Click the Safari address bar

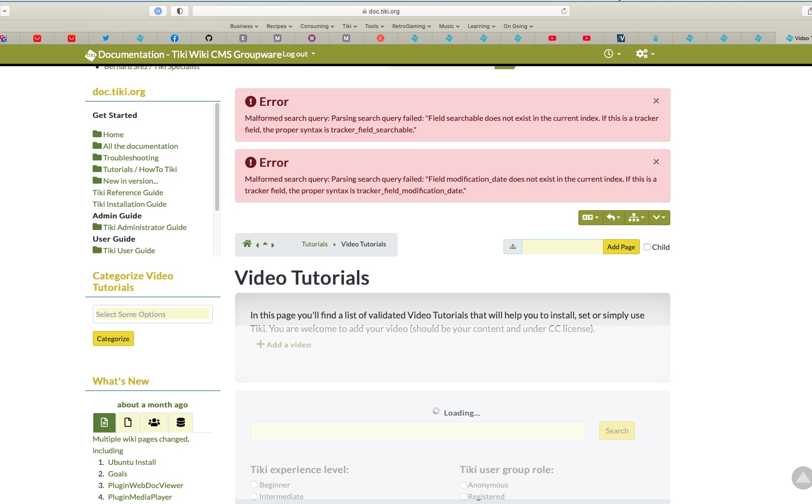[x=381, y=11]
